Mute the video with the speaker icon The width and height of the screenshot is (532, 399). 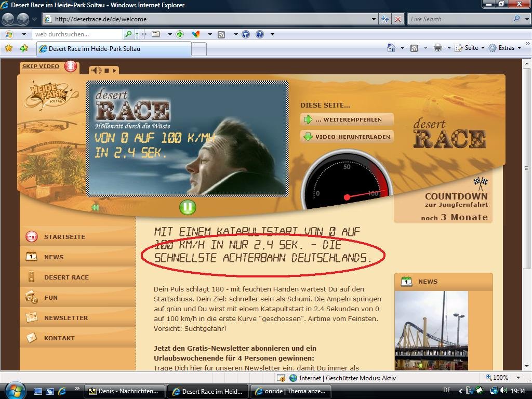[x=97, y=70]
